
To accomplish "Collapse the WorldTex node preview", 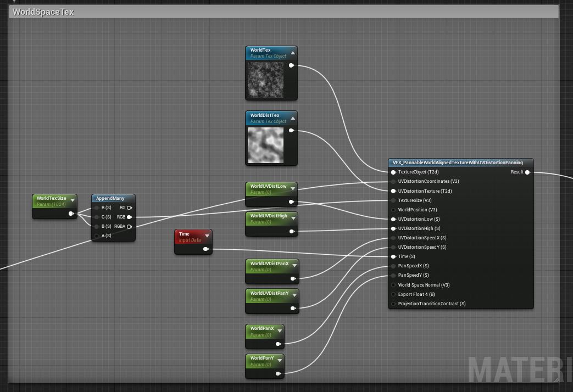I will click(293, 53).
